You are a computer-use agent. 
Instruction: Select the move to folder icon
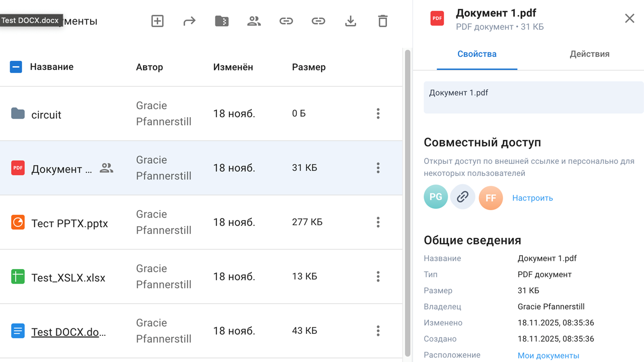click(221, 21)
